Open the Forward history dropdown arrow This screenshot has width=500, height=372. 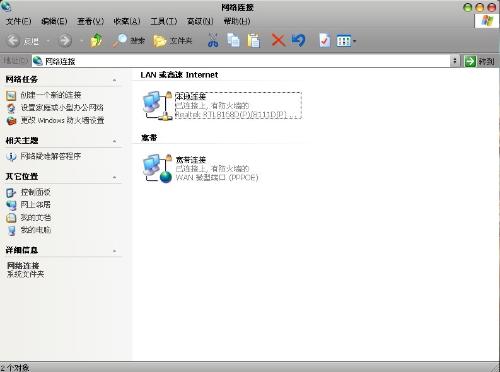81,41
